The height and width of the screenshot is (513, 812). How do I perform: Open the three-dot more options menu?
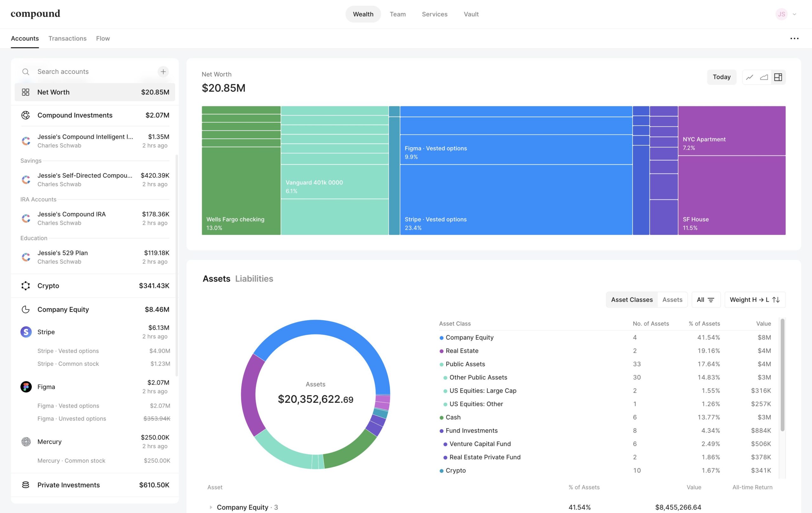point(794,38)
